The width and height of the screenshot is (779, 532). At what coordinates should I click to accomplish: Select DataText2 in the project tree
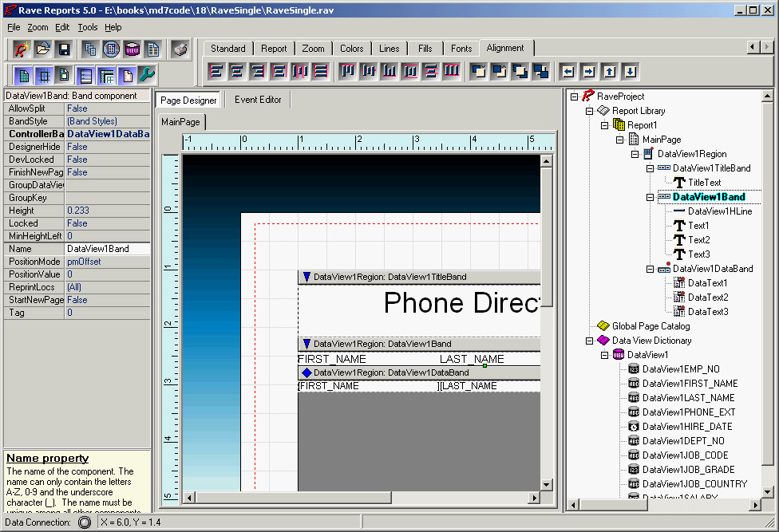[707, 298]
